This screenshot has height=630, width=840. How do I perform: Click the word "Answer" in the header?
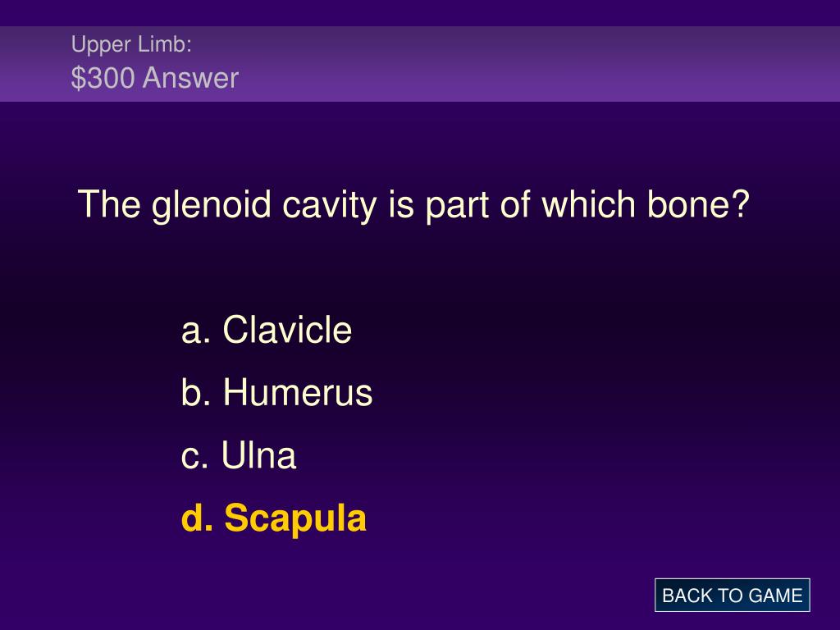tap(190, 78)
